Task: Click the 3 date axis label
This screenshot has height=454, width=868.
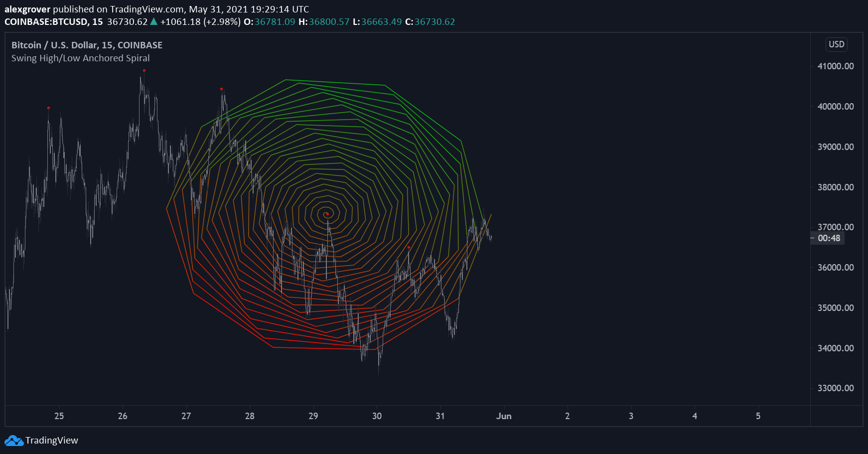Action: (631, 416)
